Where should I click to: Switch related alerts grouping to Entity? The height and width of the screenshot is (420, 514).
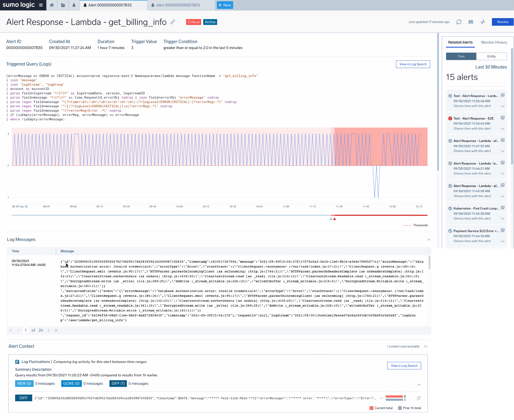[491, 56]
